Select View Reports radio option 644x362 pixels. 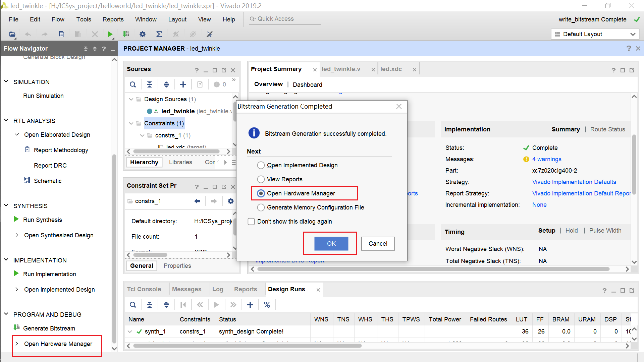pos(261,179)
